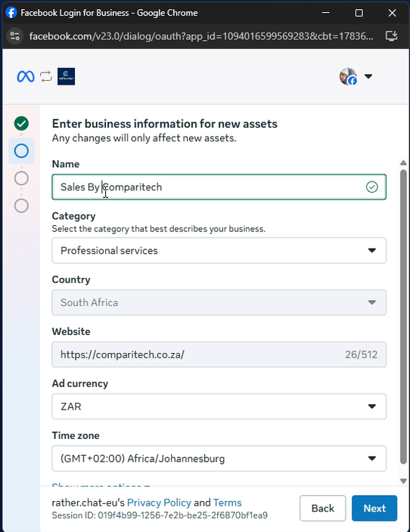Click the Facebook favicon in title bar

pyautogui.click(x=11, y=13)
